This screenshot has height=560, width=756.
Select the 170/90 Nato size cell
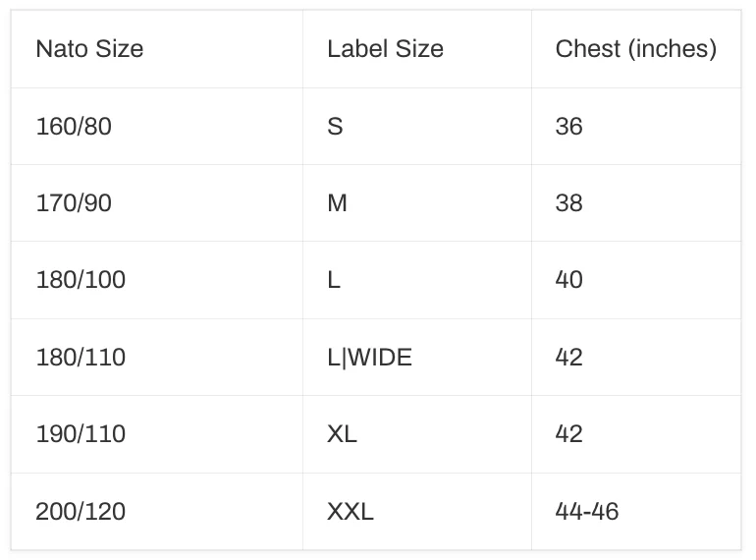[74, 203]
